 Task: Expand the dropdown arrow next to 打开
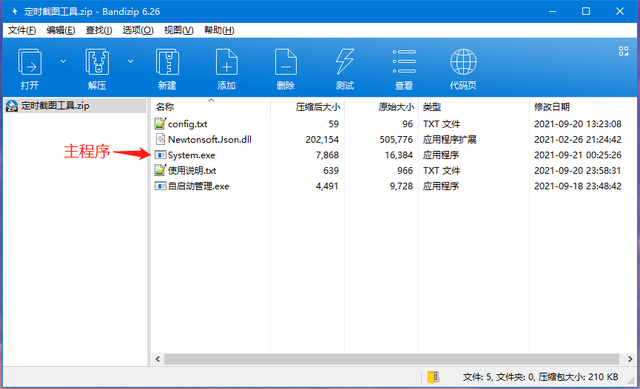pyautogui.click(x=63, y=61)
